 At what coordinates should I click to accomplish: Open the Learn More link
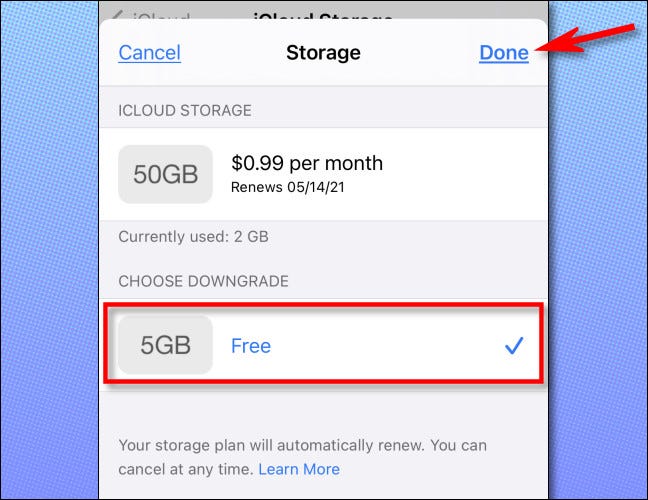(299, 469)
